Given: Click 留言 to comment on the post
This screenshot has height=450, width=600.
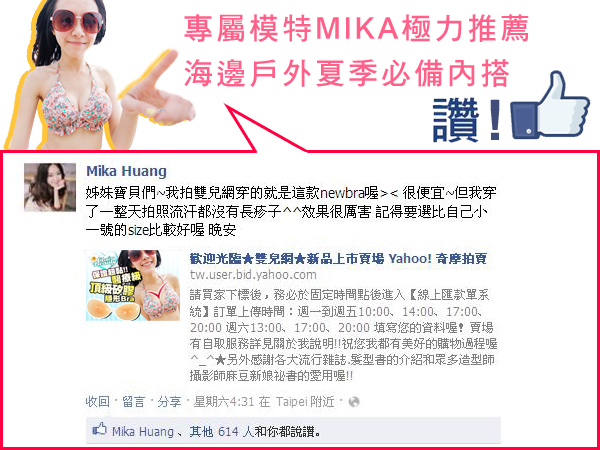Looking at the screenshot, I should pyautogui.click(x=134, y=402).
